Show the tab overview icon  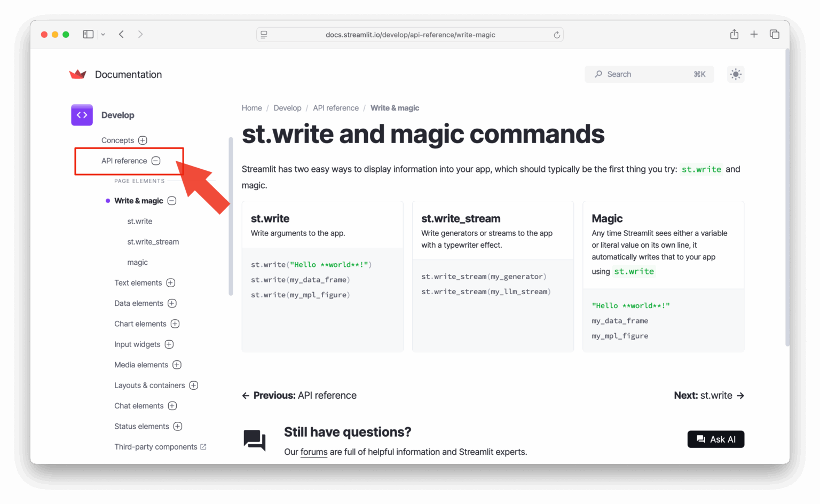click(774, 34)
